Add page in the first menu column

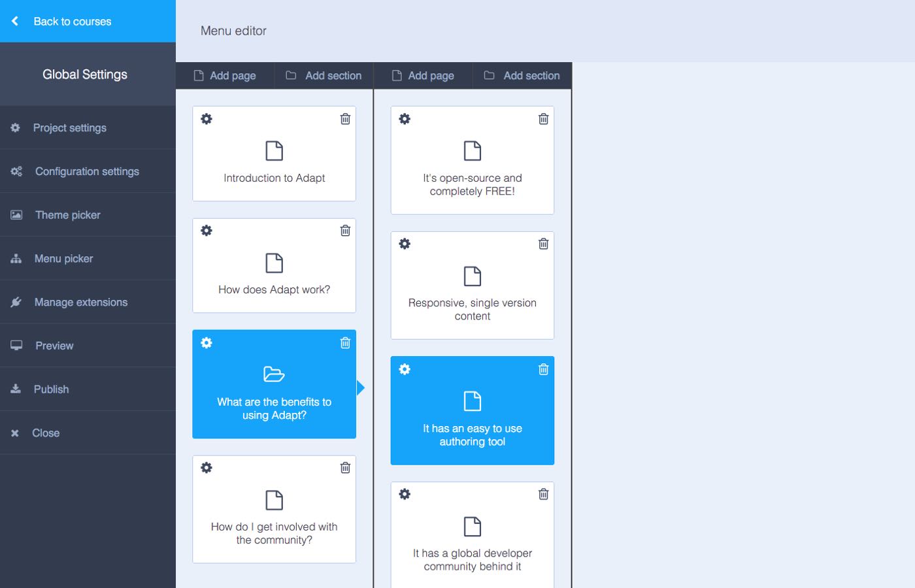pyautogui.click(x=225, y=76)
